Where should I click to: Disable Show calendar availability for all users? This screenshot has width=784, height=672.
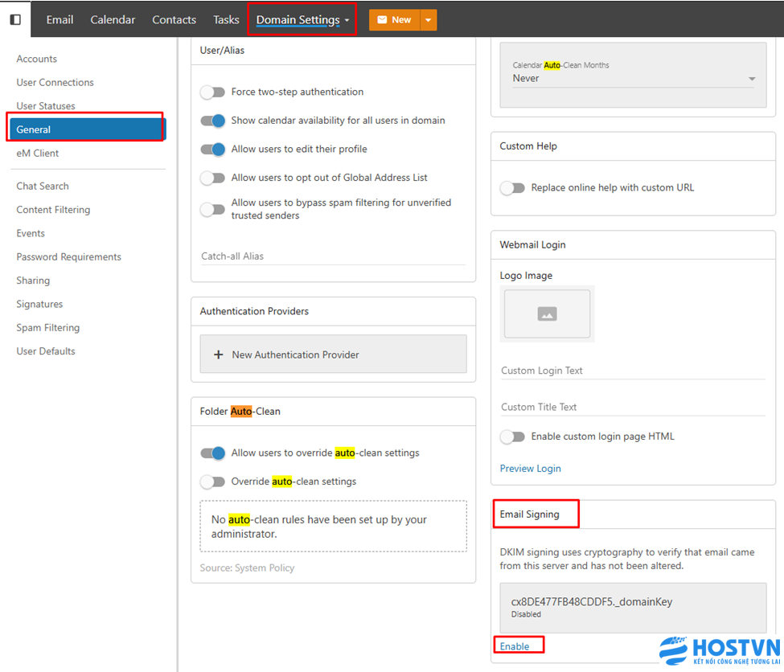tap(212, 121)
